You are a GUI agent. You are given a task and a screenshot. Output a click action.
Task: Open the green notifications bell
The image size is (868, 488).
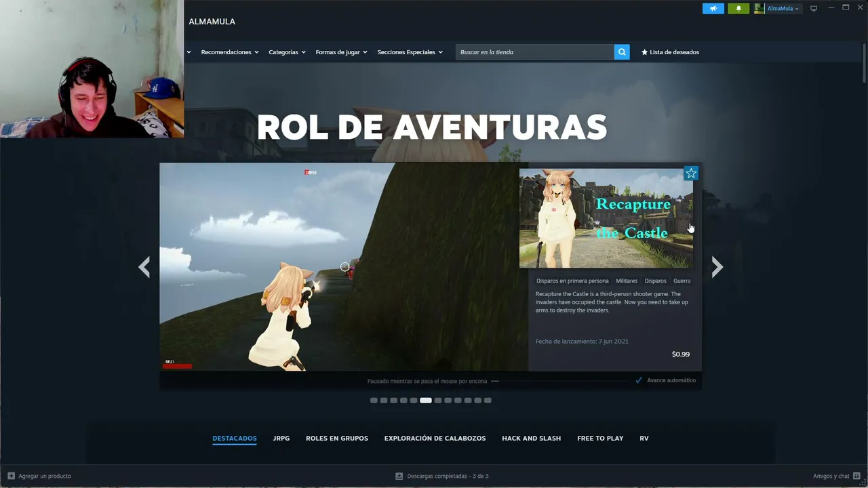(x=738, y=9)
